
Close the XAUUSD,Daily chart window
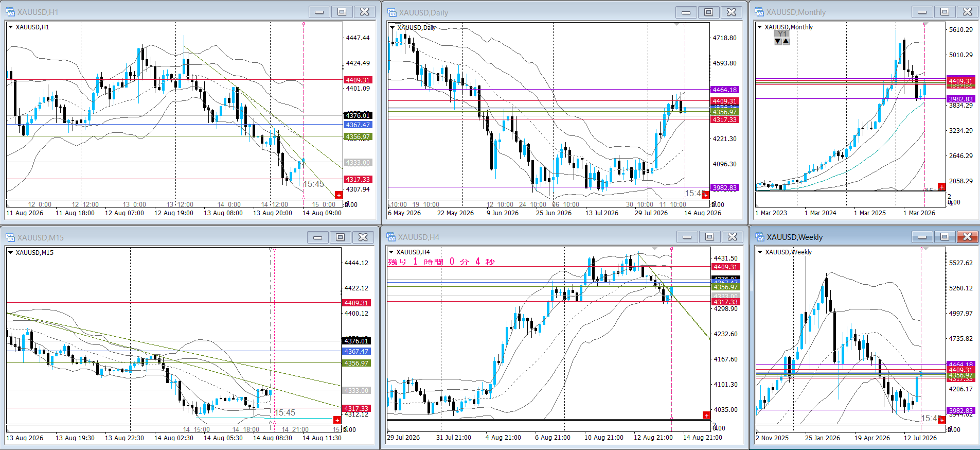(732, 12)
